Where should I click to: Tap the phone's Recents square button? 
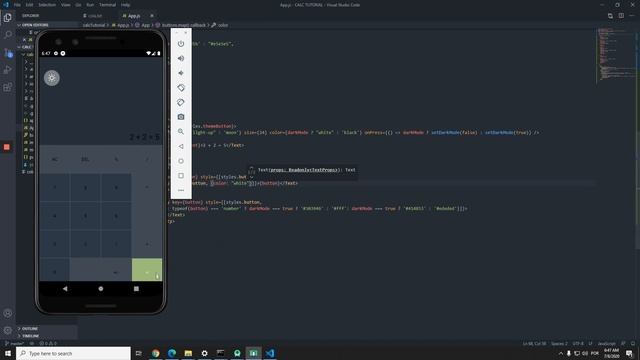136,289
